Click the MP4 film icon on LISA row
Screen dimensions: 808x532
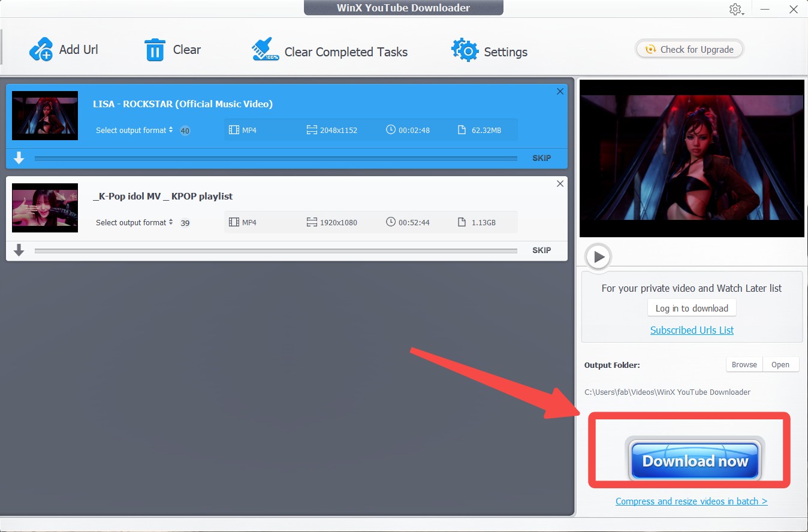point(234,130)
